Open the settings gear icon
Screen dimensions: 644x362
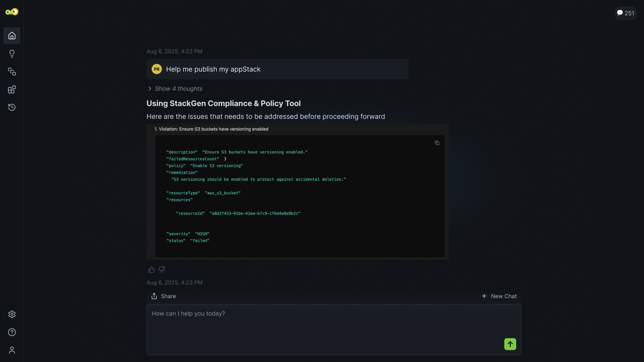point(12,314)
